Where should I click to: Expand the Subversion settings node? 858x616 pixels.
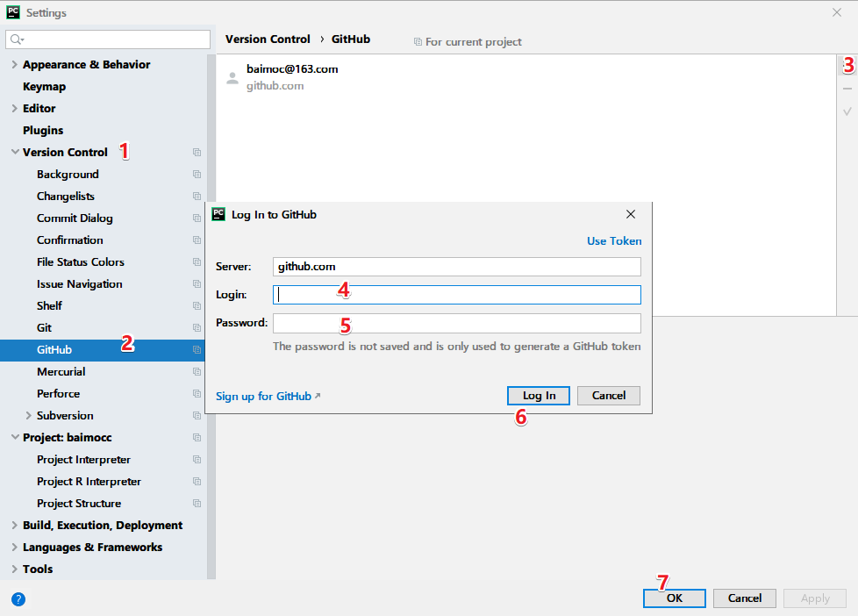point(28,416)
